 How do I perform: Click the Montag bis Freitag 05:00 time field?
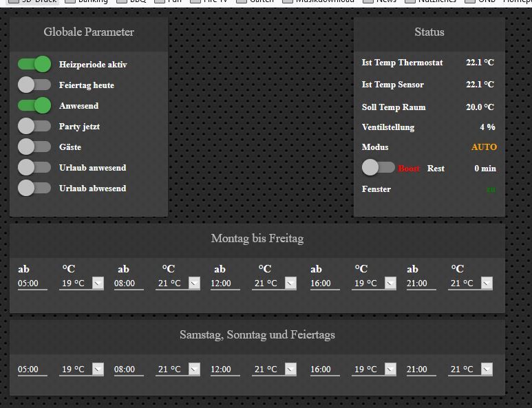click(x=32, y=283)
